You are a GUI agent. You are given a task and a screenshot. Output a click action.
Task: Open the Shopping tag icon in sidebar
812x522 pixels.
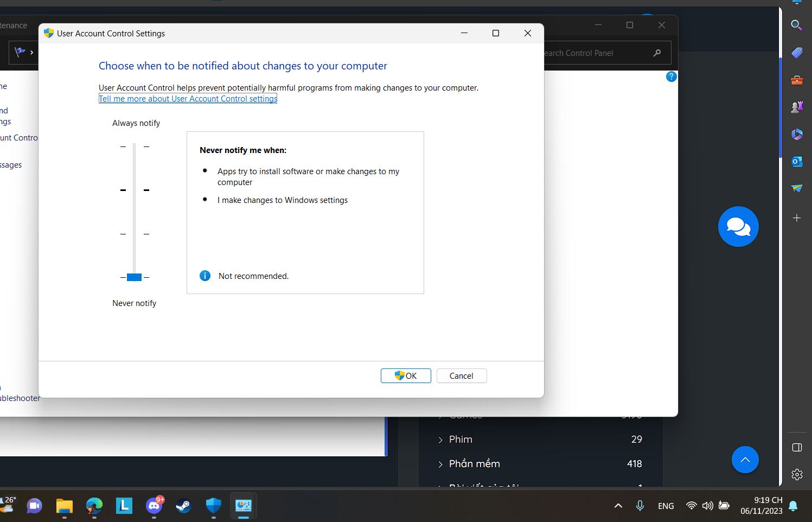pos(796,53)
